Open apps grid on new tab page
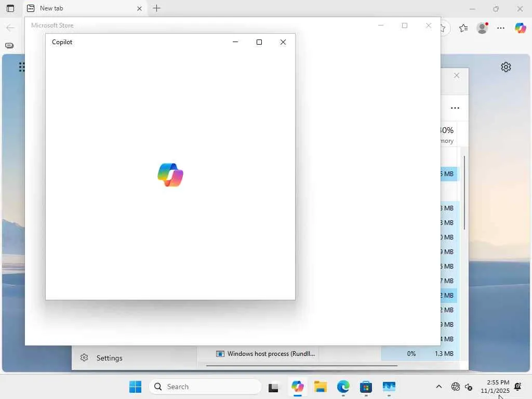Viewport: 532px width, 399px height. tap(22, 67)
